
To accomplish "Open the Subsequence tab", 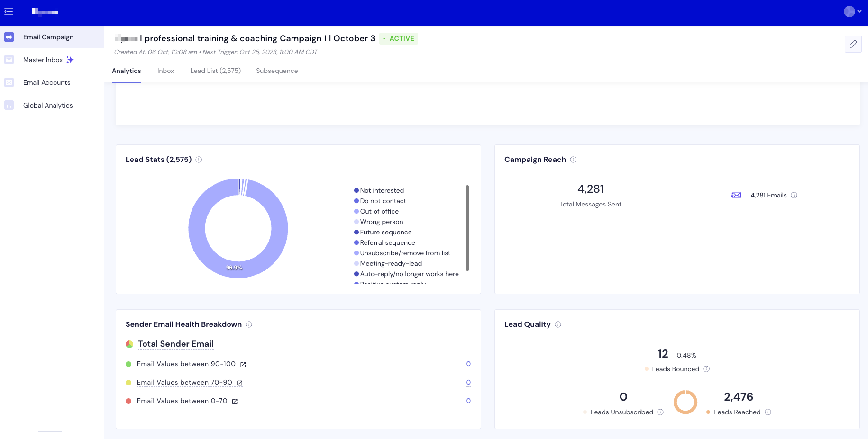I will click(277, 71).
